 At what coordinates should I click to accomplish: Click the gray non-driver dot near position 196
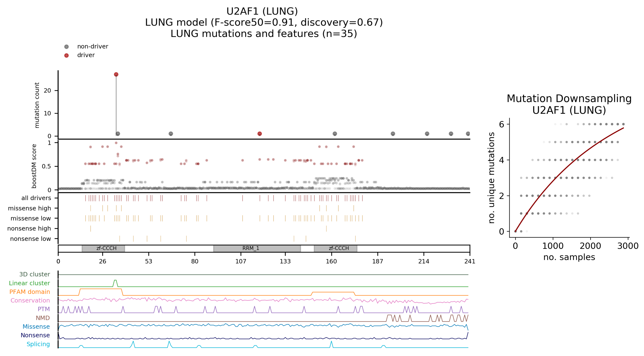393,134
